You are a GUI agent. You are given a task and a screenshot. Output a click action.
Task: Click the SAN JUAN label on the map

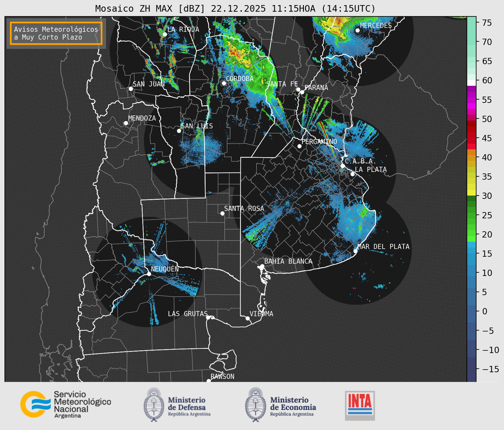coord(149,84)
